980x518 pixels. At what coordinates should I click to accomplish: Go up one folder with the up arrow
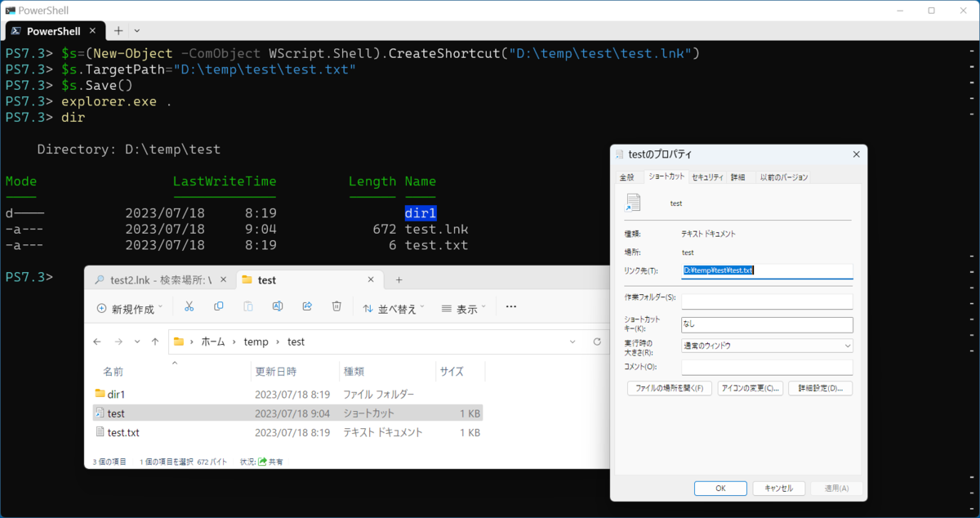[x=155, y=342]
